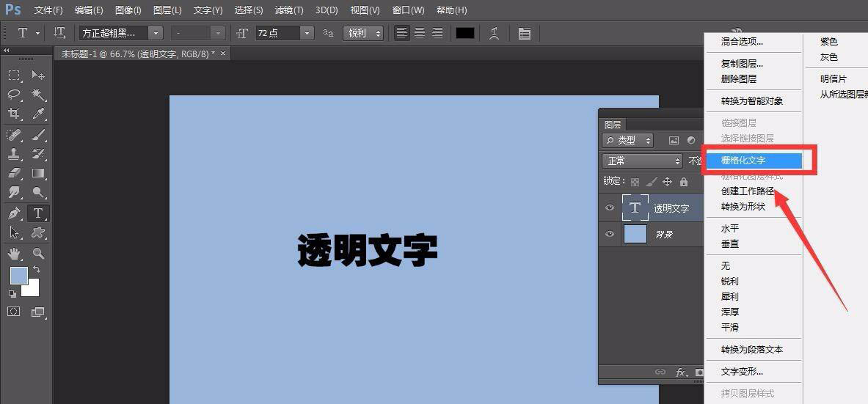Select the Custom Shape tool
The image size is (868, 404).
pos(38,232)
